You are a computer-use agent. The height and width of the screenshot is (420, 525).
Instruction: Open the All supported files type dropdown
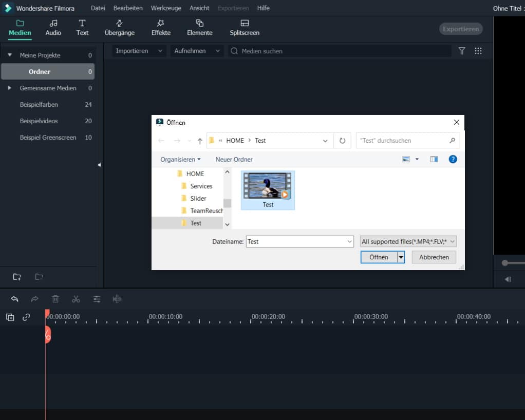[x=408, y=241]
